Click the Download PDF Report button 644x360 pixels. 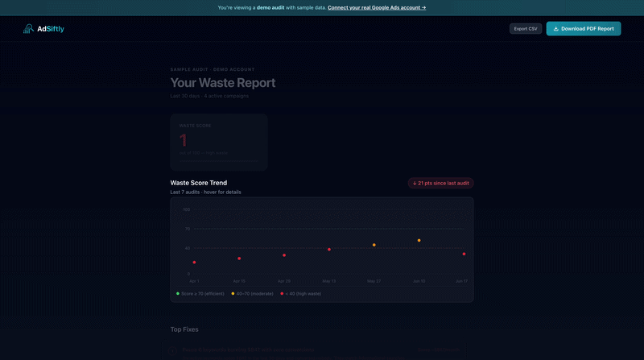tap(583, 29)
